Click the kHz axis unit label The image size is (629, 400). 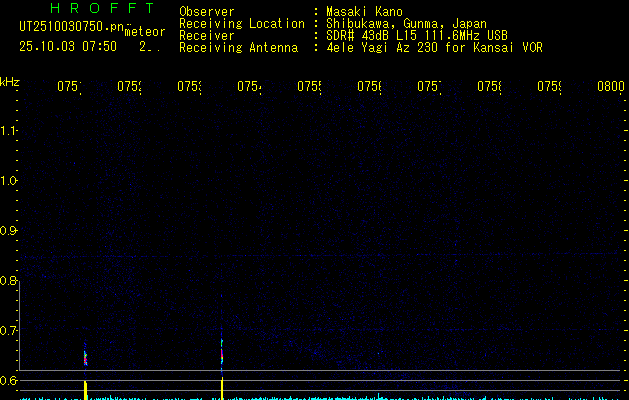10,81
